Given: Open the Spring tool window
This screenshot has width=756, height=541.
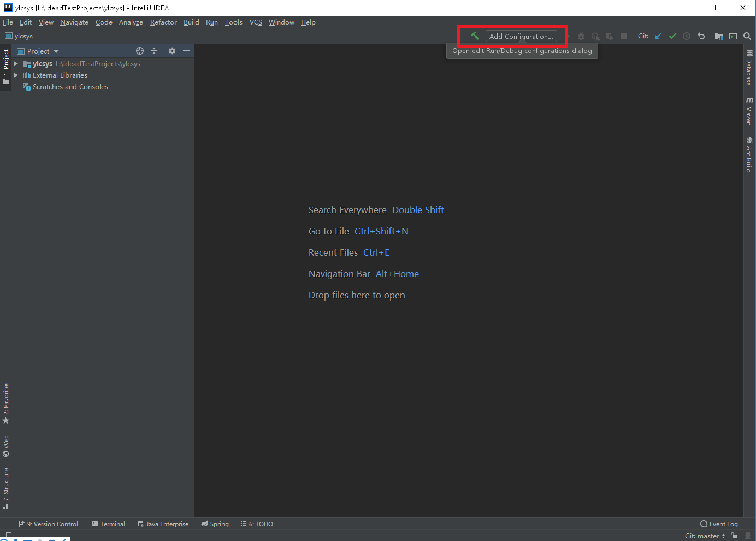Looking at the screenshot, I should pyautogui.click(x=215, y=524).
